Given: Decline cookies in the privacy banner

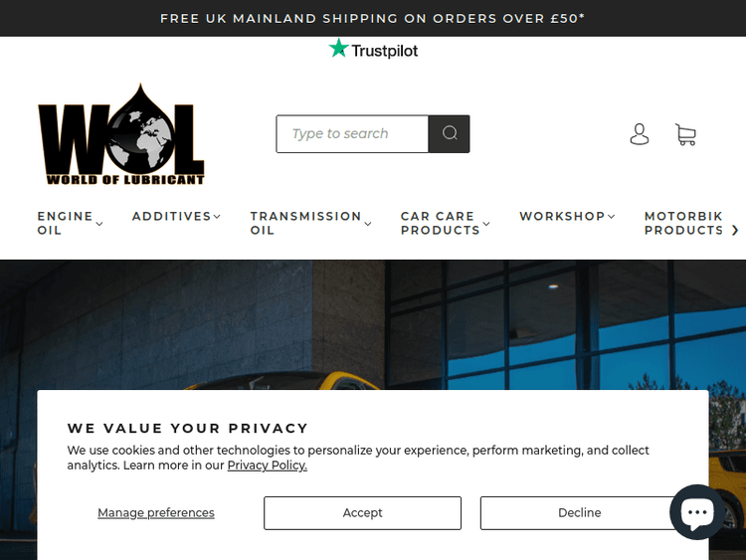Looking at the screenshot, I should [x=579, y=513].
